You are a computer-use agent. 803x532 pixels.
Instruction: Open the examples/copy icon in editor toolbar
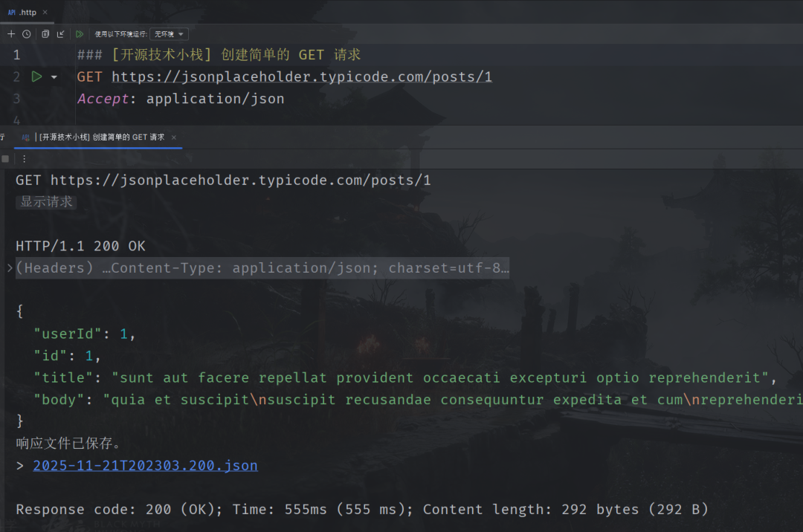[x=45, y=34]
